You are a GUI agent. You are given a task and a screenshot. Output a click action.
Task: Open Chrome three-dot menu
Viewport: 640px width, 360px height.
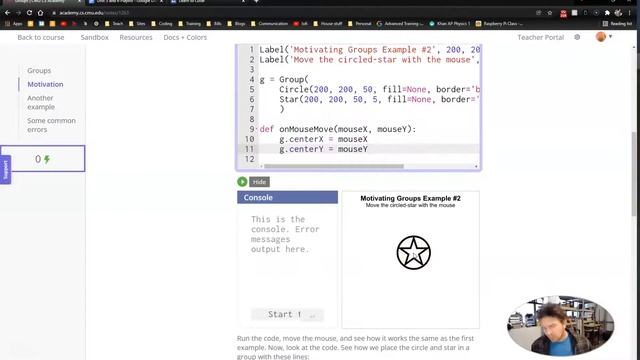tap(630, 13)
